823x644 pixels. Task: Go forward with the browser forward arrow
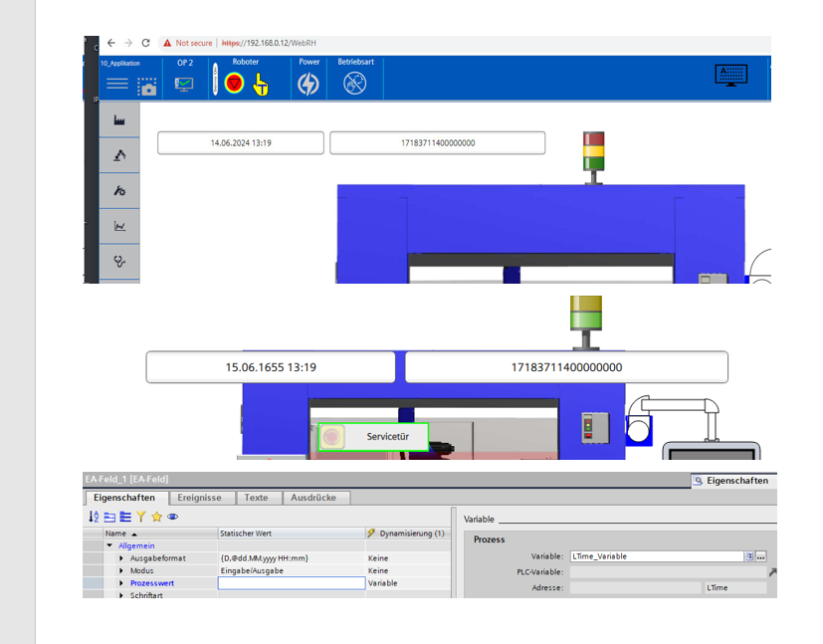(128, 43)
